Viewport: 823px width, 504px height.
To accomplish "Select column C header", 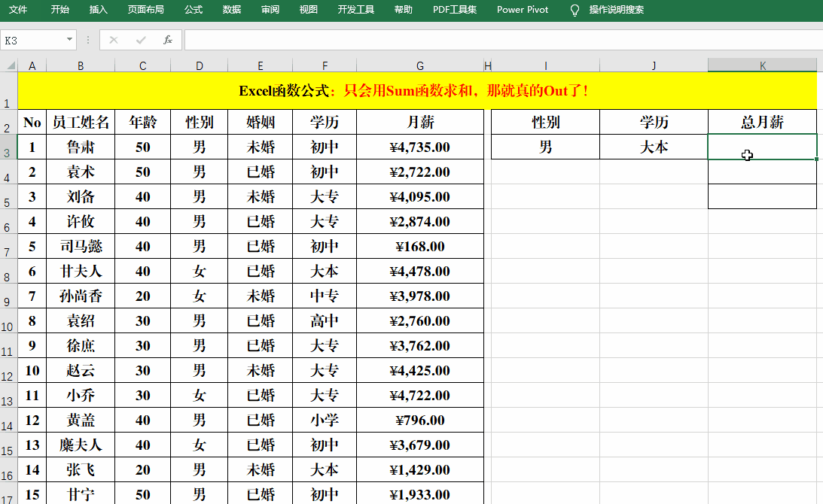I will 143,65.
